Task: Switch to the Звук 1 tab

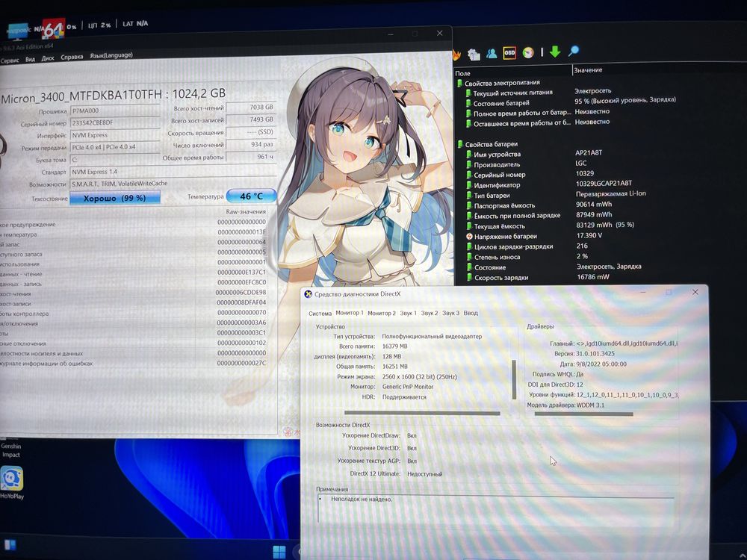Action: [x=409, y=314]
